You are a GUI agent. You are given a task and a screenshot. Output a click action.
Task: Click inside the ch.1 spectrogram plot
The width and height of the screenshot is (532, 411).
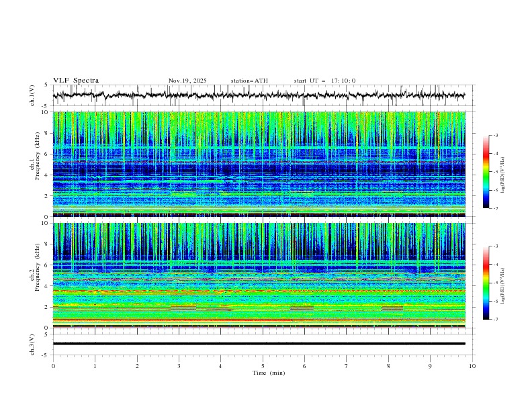tap(262, 165)
